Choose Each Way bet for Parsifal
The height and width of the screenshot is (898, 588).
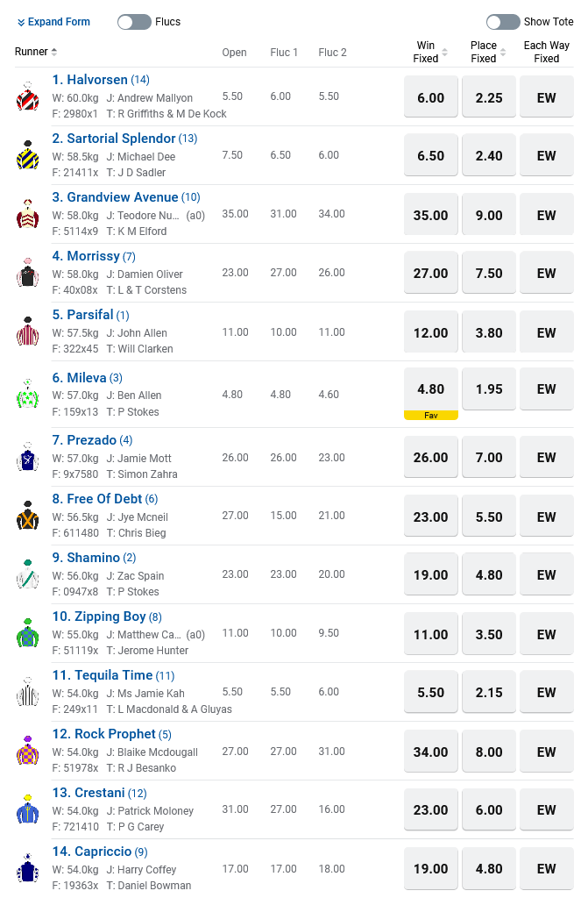pyautogui.click(x=546, y=332)
